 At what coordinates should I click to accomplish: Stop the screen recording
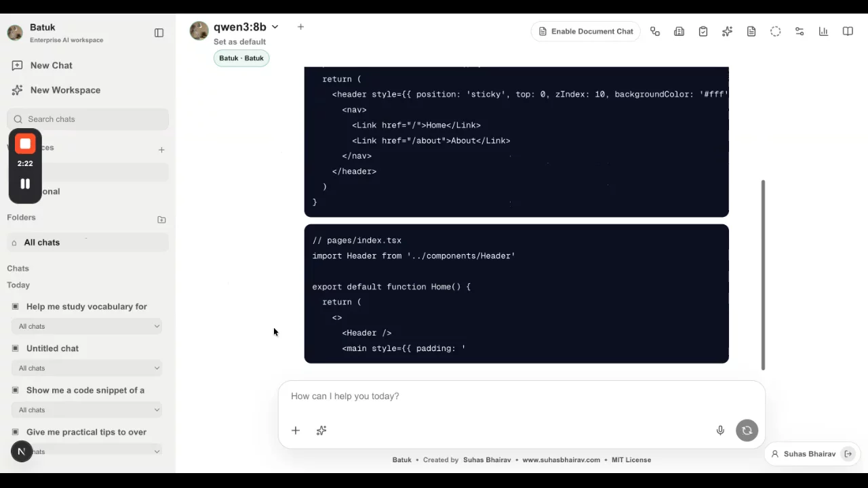point(25,144)
